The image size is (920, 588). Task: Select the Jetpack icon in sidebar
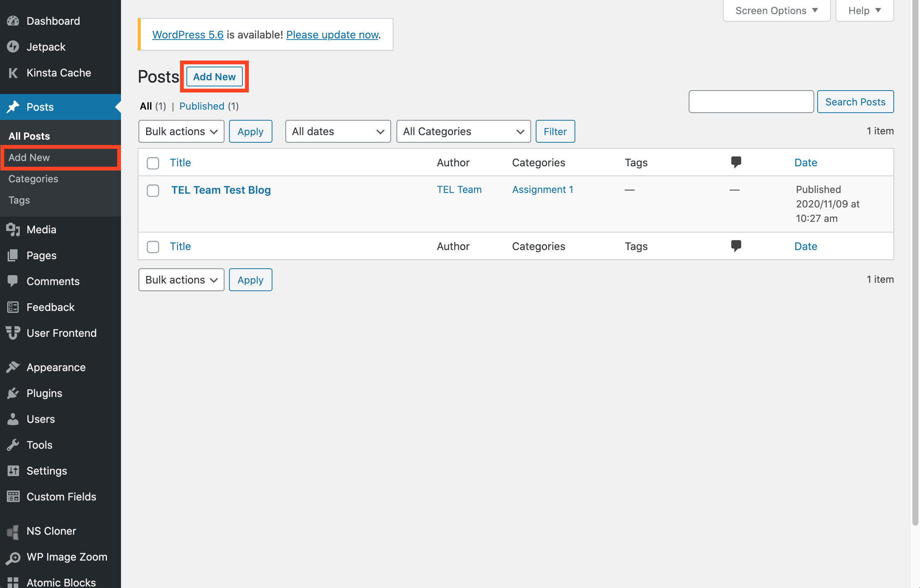click(x=13, y=46)
